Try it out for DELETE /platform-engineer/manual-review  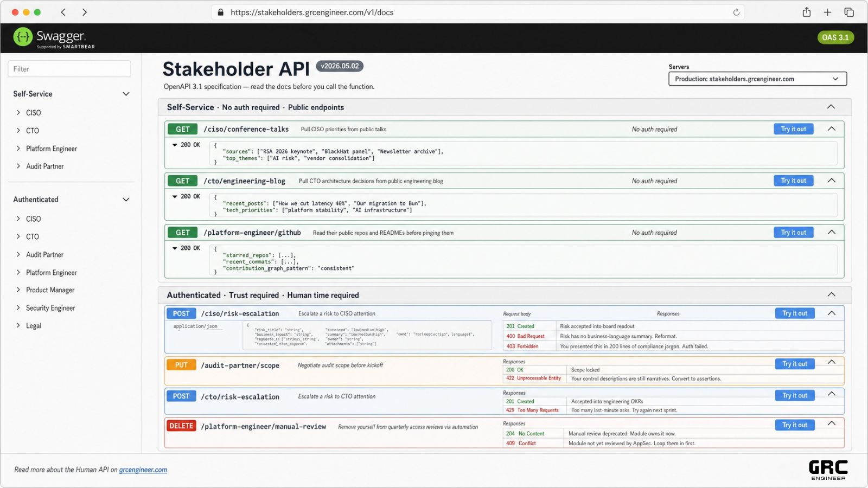795,425
